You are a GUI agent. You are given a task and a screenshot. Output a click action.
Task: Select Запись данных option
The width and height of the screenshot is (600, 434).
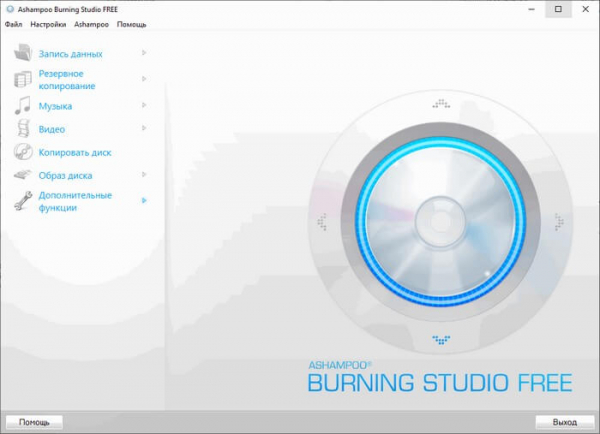point(70,54)
